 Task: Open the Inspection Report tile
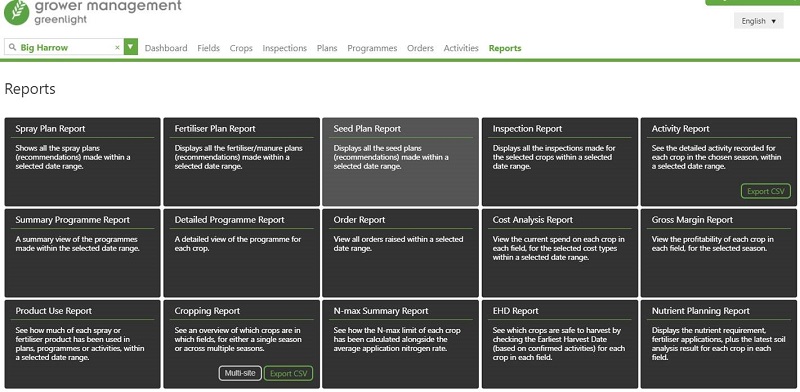pos(560,162)
